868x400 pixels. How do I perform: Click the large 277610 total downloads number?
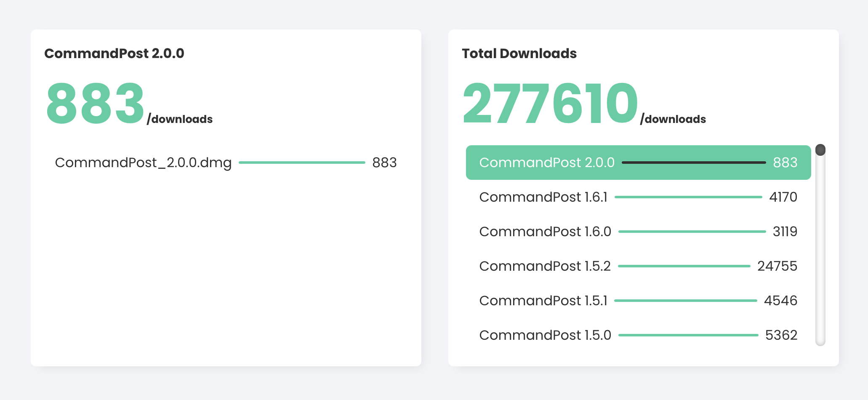550,104
